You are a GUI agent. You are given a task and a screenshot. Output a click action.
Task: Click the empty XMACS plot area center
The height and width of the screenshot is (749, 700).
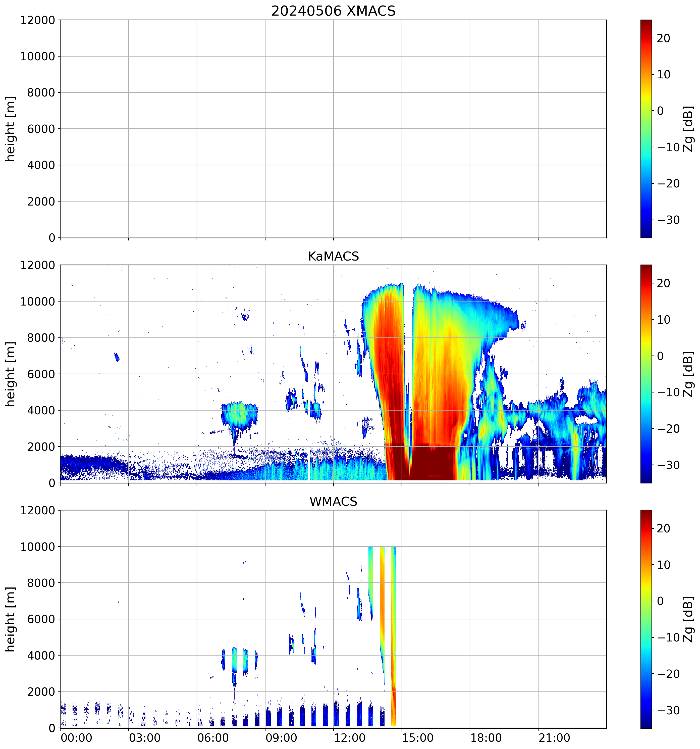point(333,129)
